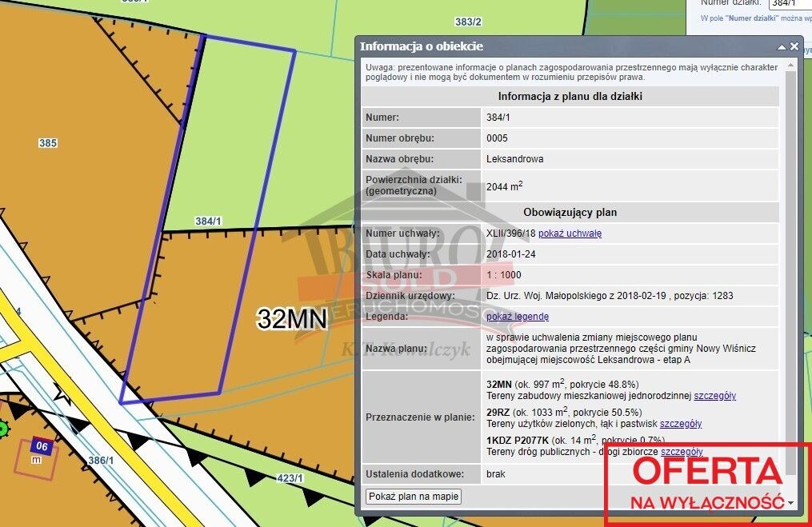Open szczegóły for 1KDZ P2077K roads
Image resolution: width=812 pixels, height=527 pixels.
(x=682, y=451)
